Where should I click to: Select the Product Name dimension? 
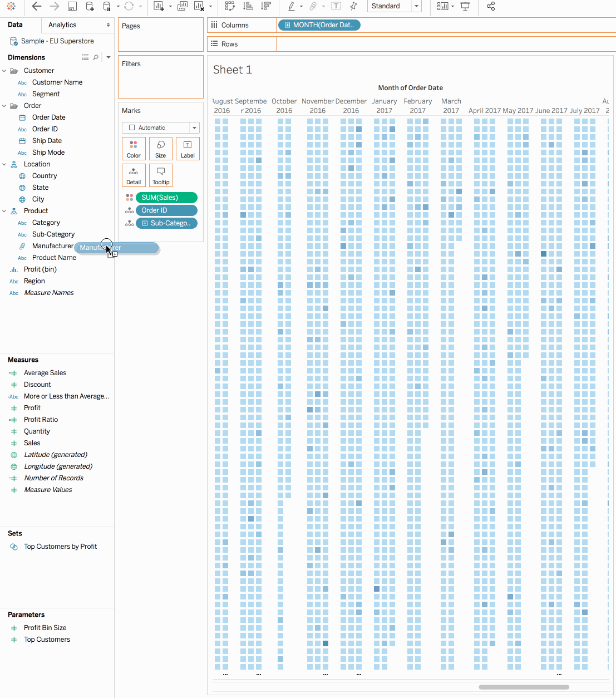(x=54, y=258)
